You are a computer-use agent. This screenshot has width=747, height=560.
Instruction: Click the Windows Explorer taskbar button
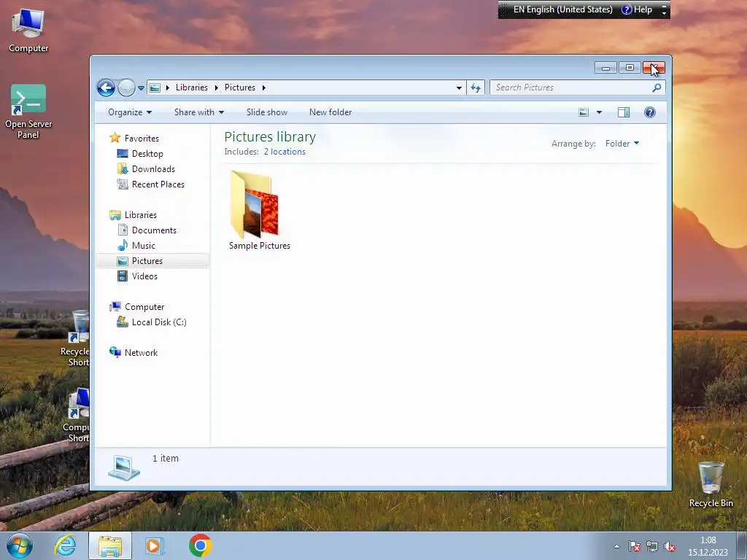point(109,545)
